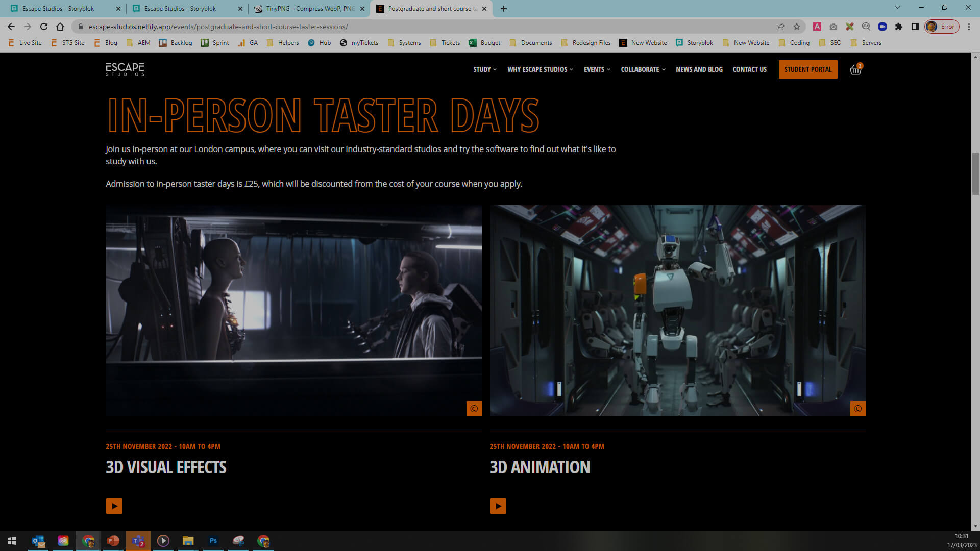Open the Blog bookmark

(106, 43)
